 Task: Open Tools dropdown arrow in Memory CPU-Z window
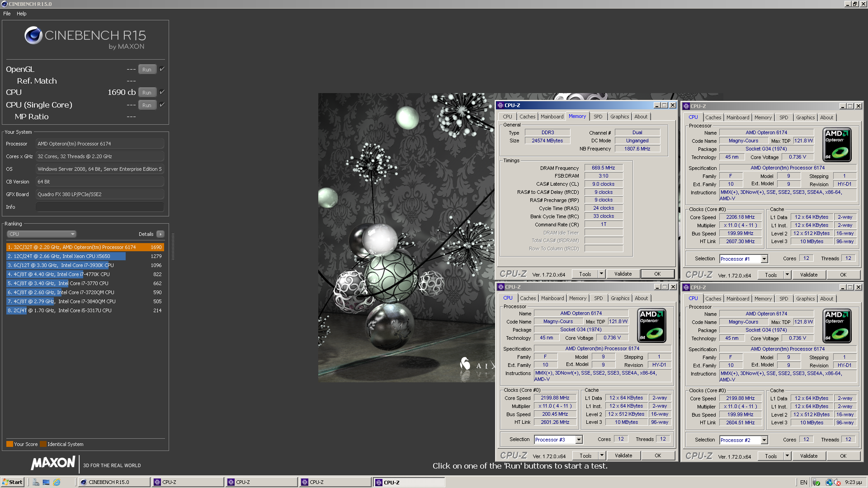[601, 274]
